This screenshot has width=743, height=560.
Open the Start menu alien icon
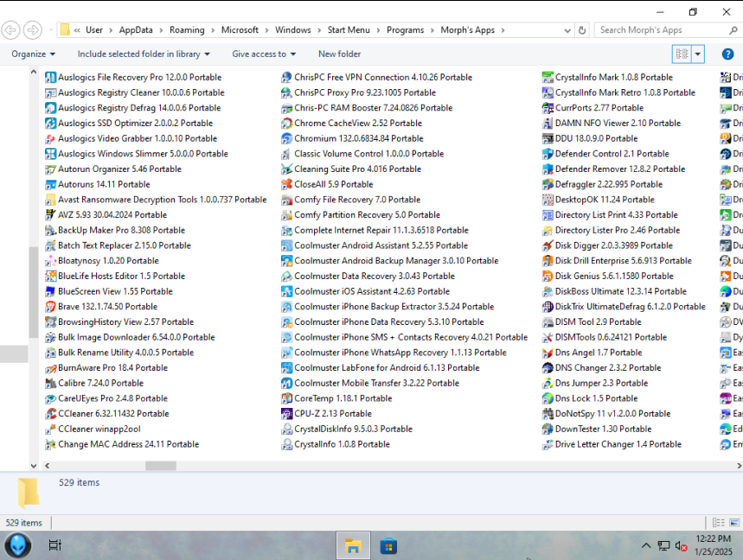coord(18,544)
